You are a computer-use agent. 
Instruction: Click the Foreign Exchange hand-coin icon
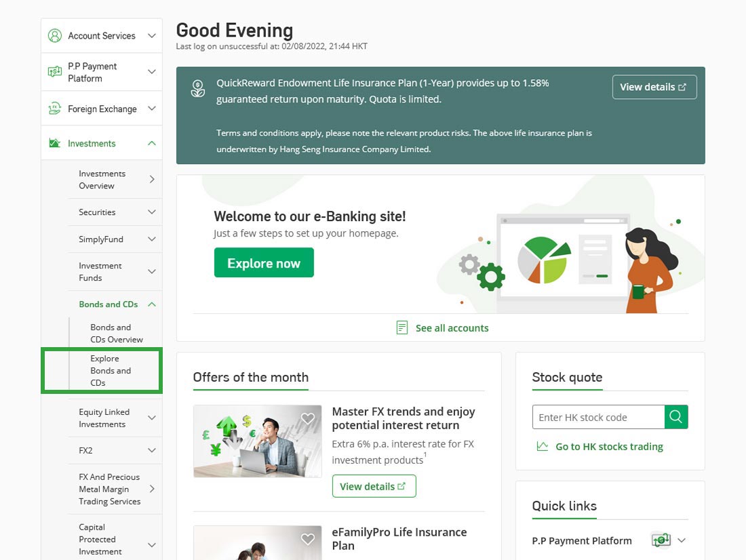[x=55, y=108]
